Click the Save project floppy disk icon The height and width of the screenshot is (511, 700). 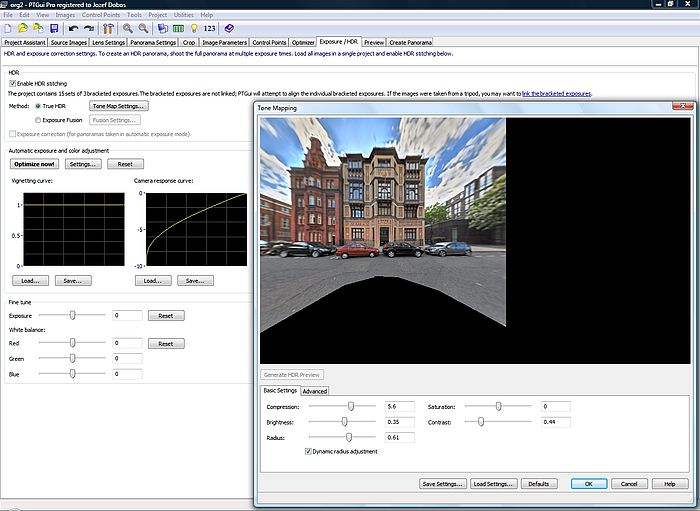click(54, 29)
